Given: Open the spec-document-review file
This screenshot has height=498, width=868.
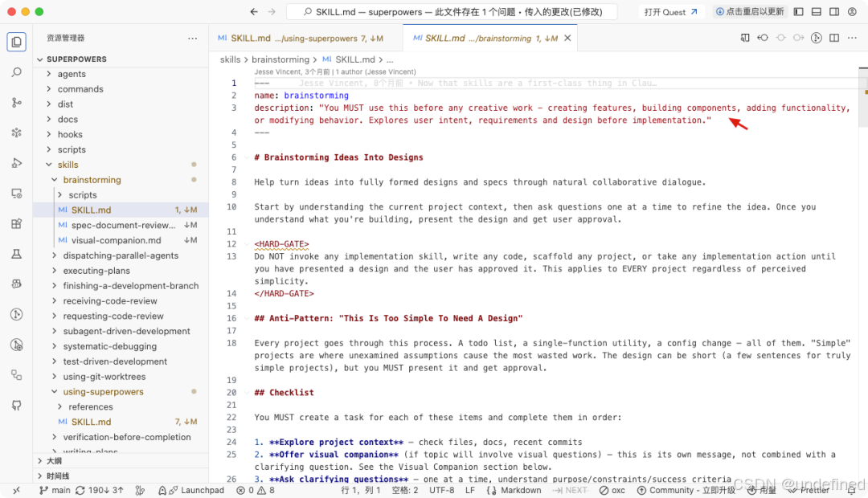Looking at the screenshot, I should coord(121,225).
